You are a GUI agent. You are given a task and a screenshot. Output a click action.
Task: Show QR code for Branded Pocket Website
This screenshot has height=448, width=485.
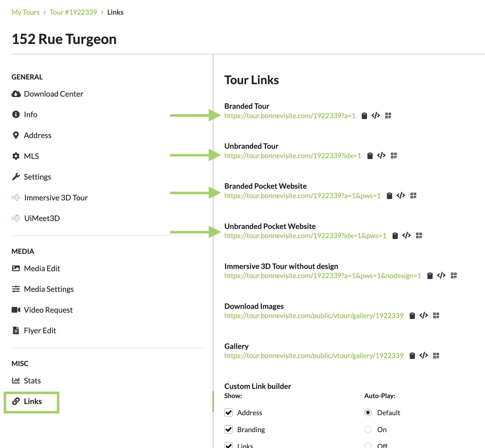413,196
